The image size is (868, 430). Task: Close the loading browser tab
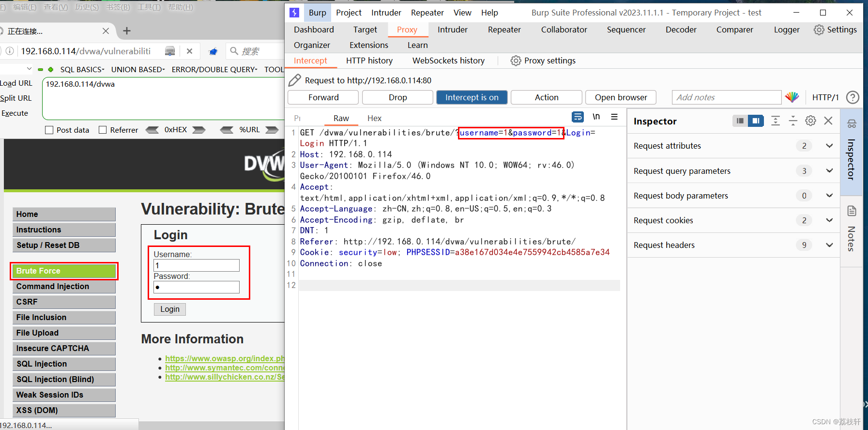[x=106, y=31]
